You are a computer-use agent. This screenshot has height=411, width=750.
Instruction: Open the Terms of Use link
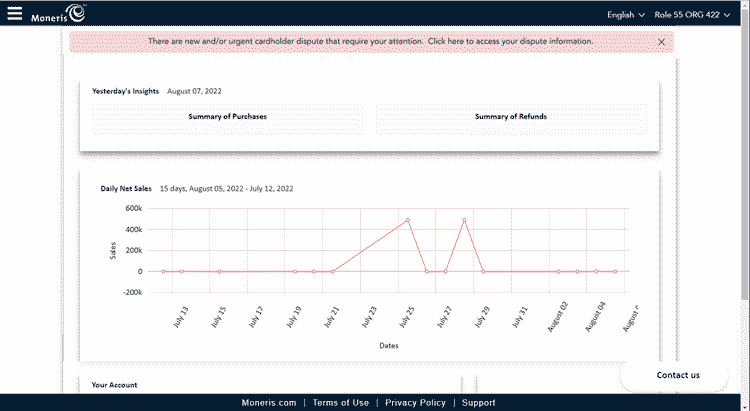[341, 403]
